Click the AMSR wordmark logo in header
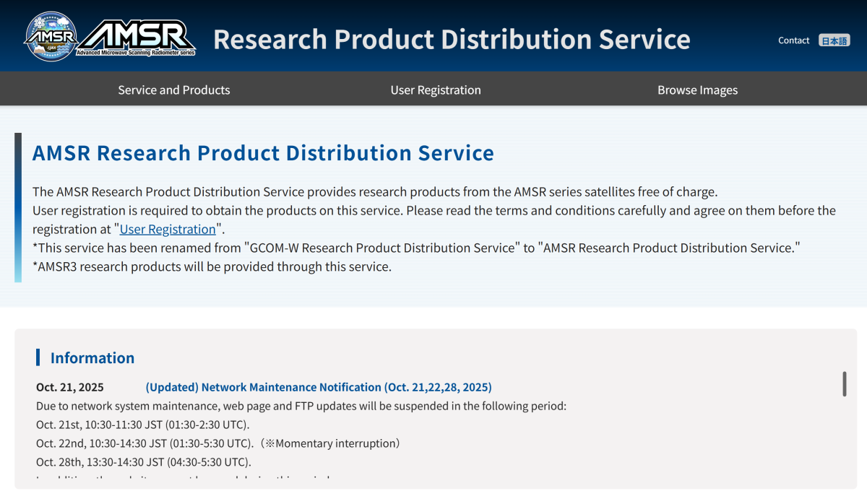The image size is (867, 504). (137, 38)
